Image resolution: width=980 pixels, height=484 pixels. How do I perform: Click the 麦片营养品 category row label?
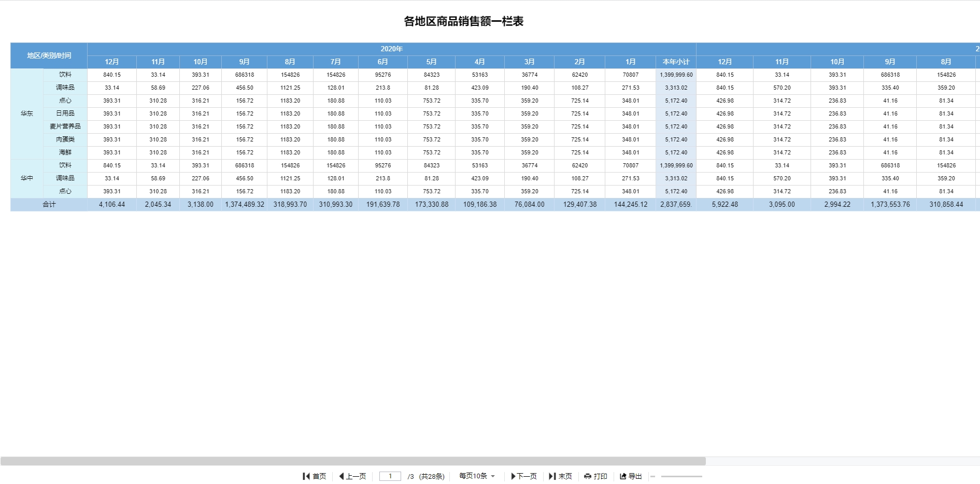pos(65,126)
